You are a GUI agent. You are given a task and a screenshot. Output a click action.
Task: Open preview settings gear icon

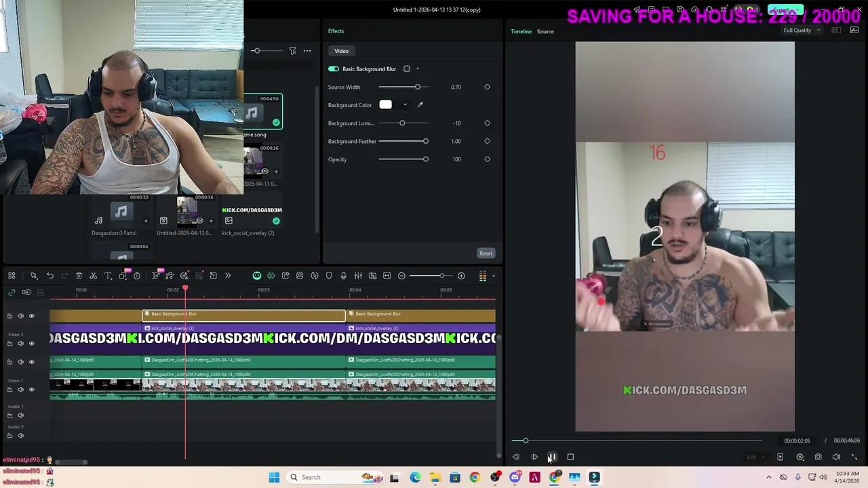[x=800, y=457]
